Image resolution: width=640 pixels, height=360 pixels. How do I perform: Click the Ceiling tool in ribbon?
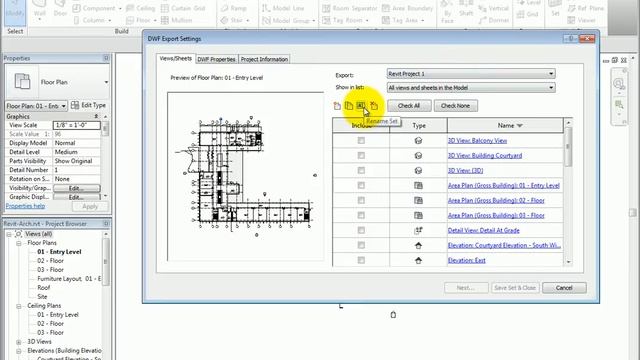[140, 8]
